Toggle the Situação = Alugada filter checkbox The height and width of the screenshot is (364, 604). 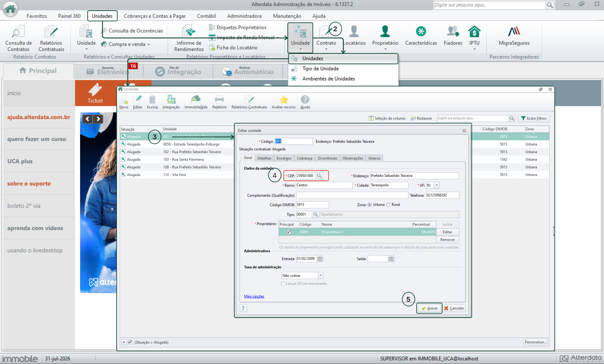click(x=130, y=342)
